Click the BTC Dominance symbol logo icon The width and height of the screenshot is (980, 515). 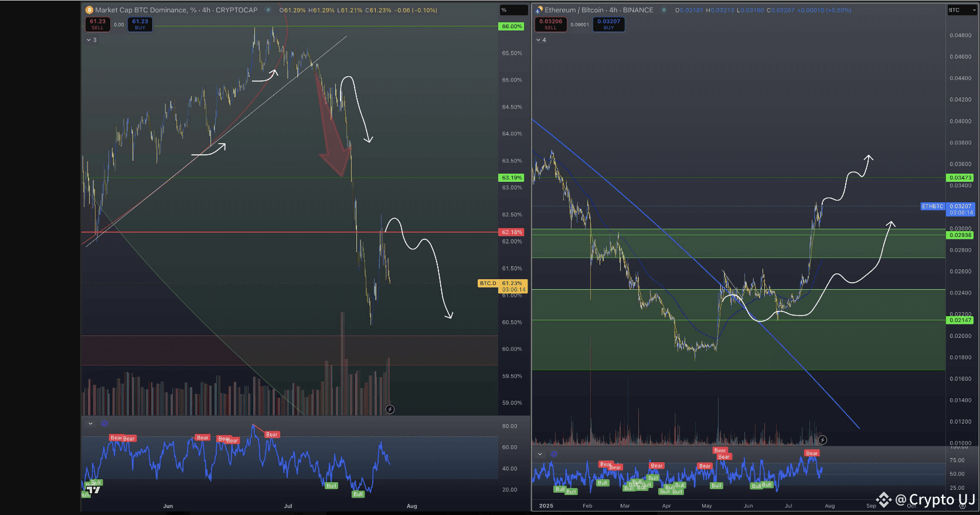tap(89, 10)
